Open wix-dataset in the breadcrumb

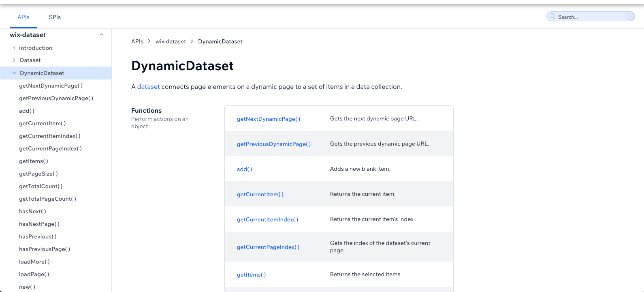pos(171,41)
